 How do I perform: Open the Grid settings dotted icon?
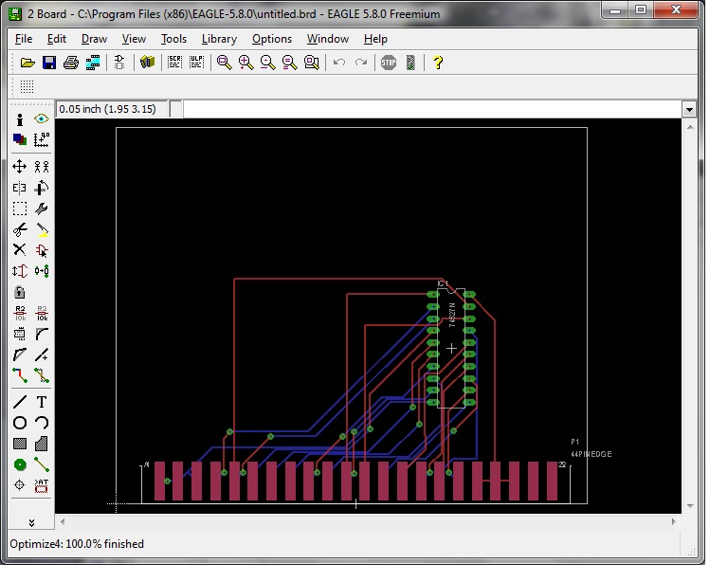(27, 87)
